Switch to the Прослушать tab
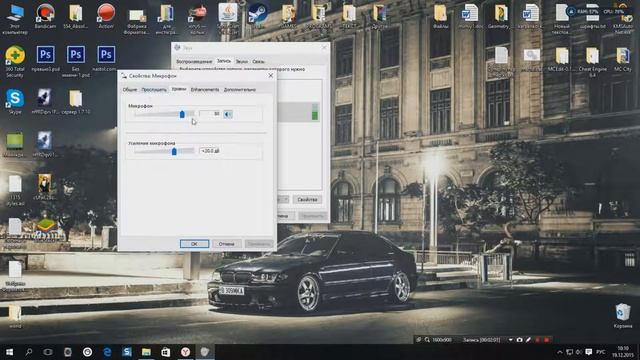640x360 pixels. click(154, 89)
